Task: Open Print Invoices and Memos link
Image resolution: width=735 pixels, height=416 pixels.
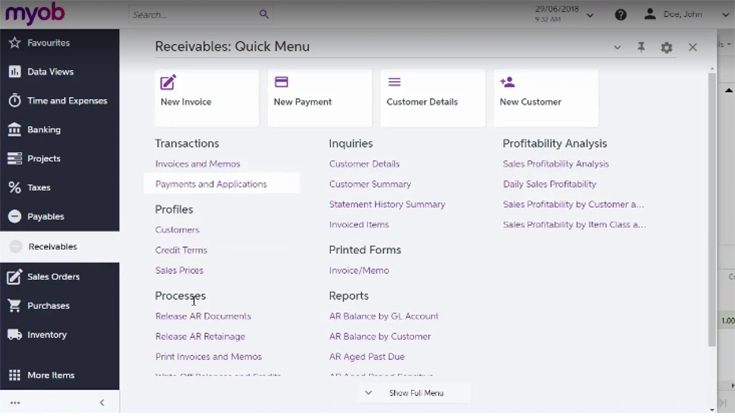Action: pos(209,357)
